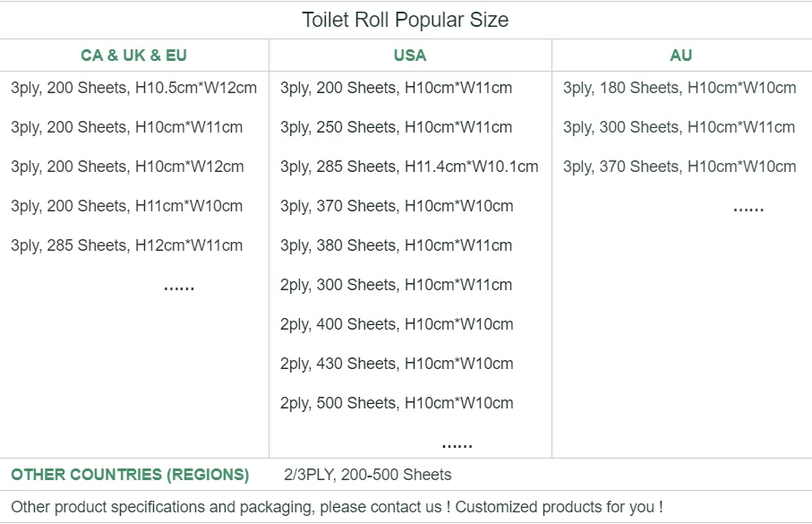Click the 2/3PLY, 200-500 Sheets text
Image resolution: width=812 pixels, height=524 pixels.
(367, 475)
